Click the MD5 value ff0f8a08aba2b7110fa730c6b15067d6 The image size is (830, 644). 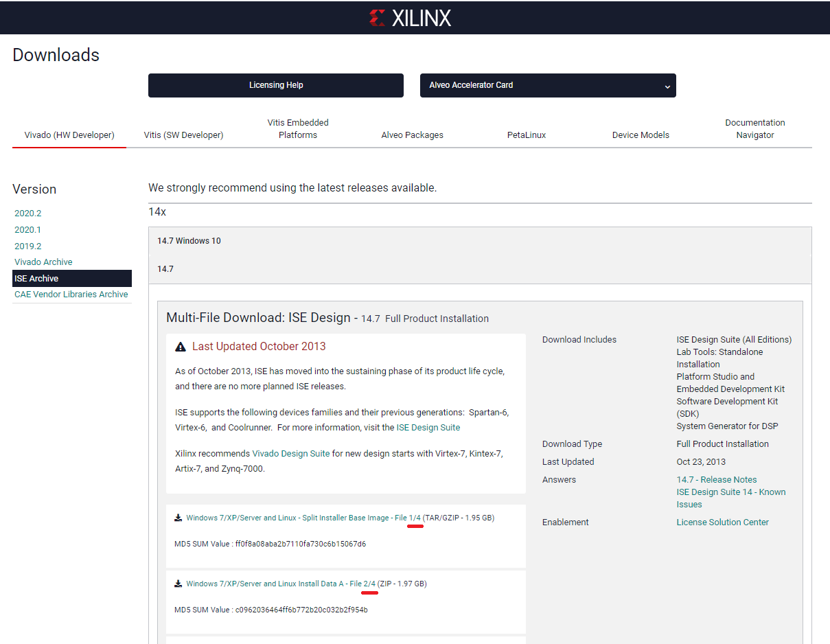click(301, 544)
